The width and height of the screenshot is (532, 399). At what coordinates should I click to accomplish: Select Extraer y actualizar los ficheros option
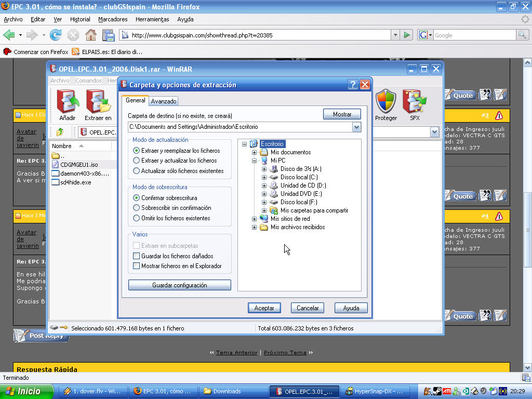(x=137, y=161)
